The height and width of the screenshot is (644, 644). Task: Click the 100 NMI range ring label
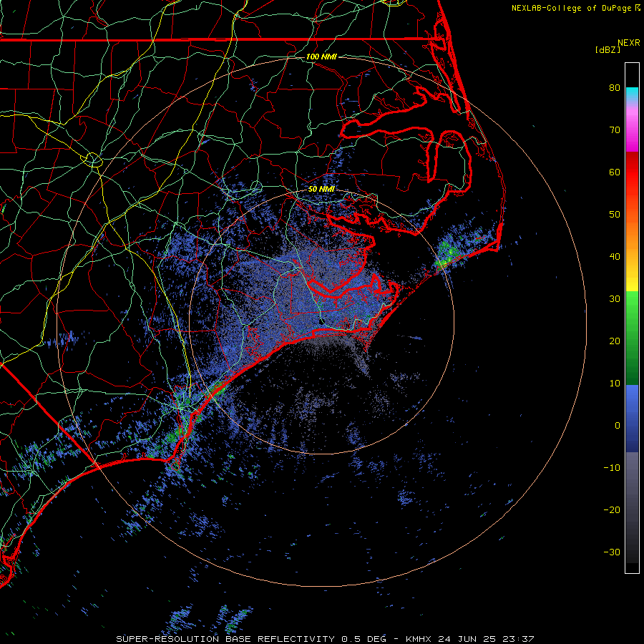321,57
